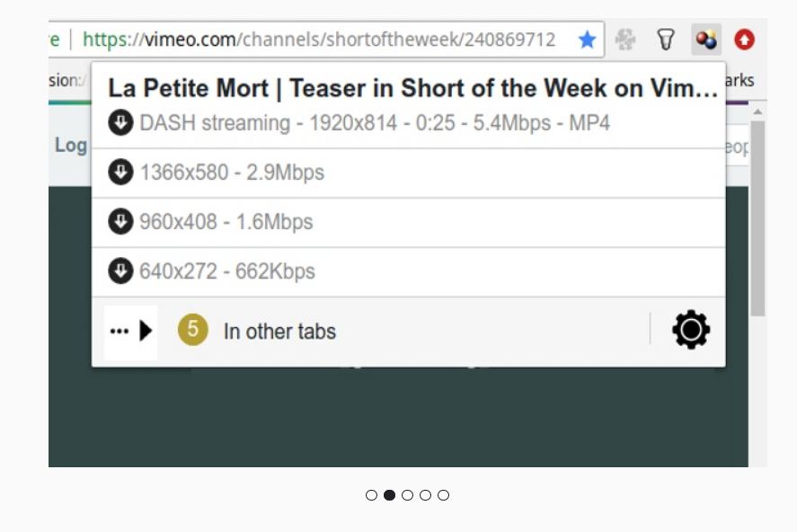The height and width of the screenshot is (532, 797).
Task: Click the download icon for 1366x580
Action: point(120,172)
